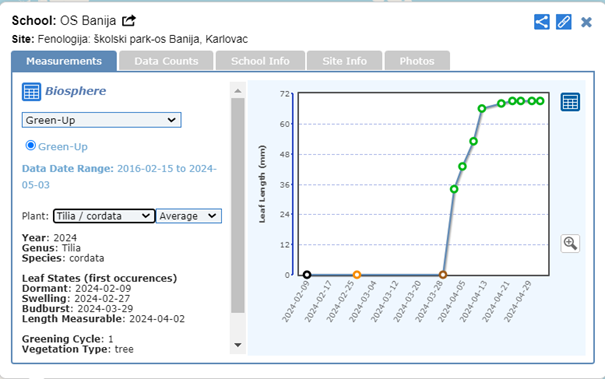Open school page via export arrow icon
The height and width of the screenshot is (379, 605).
(129, 20)
